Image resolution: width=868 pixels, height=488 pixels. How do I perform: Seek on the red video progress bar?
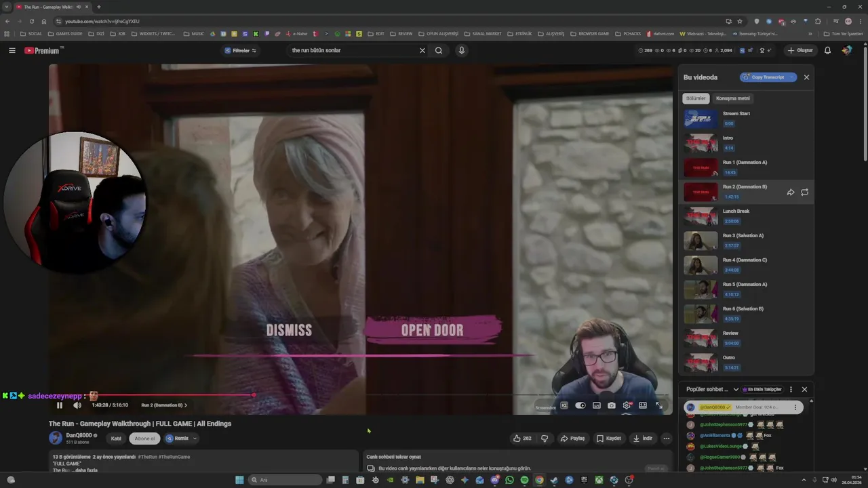[361, 394]
